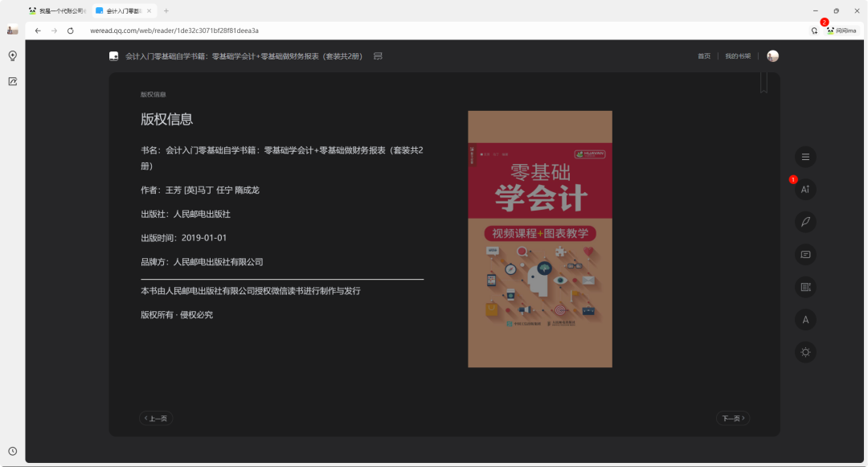
Task: Go to next page with 下一页
Action: click(733, 418)
